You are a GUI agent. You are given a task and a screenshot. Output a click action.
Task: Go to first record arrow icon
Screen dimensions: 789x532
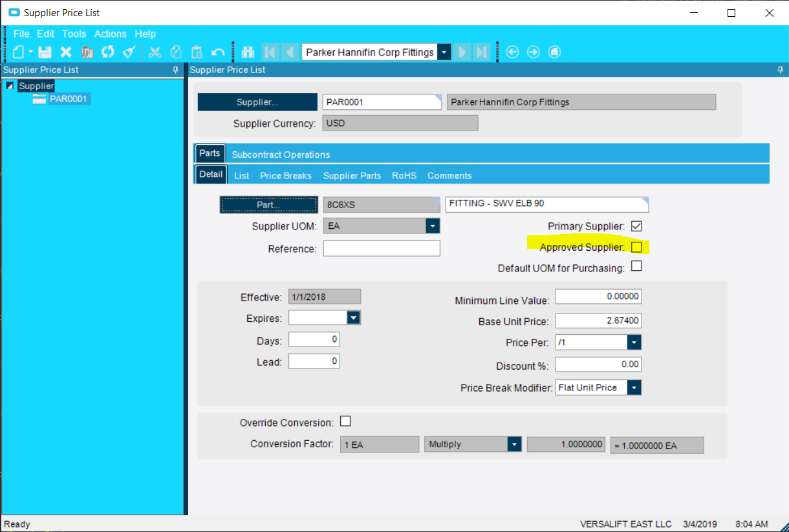[270, 52]
